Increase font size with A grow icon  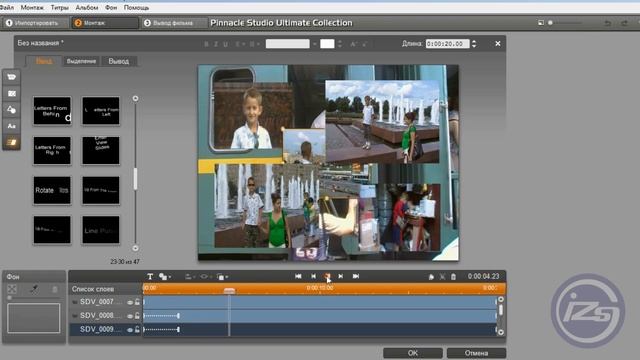(353, 44)
